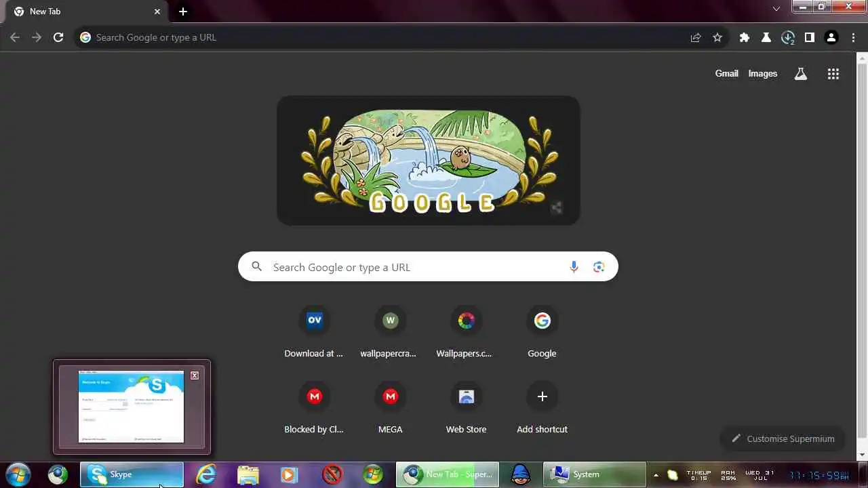Viewport: 868px width, 488px height.
Task: Click the share page icon in address bar
Action: pos(696,37)
